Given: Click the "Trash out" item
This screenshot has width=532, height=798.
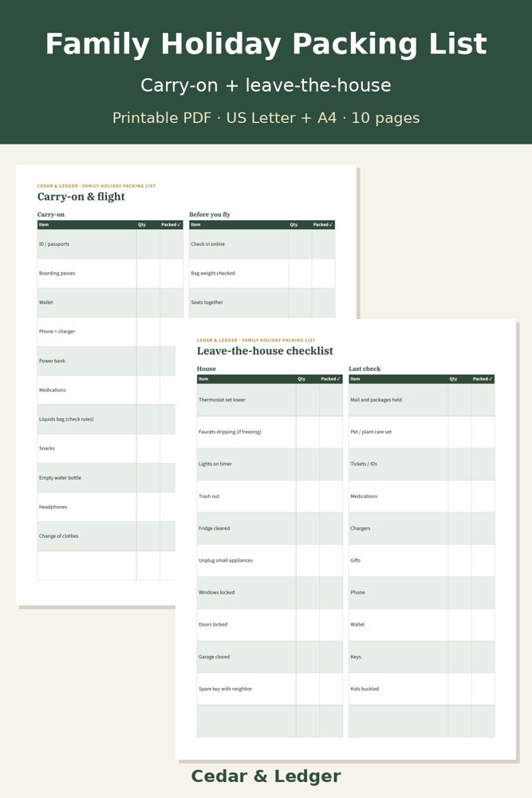Looking at the screenshot, I should 209,496.
